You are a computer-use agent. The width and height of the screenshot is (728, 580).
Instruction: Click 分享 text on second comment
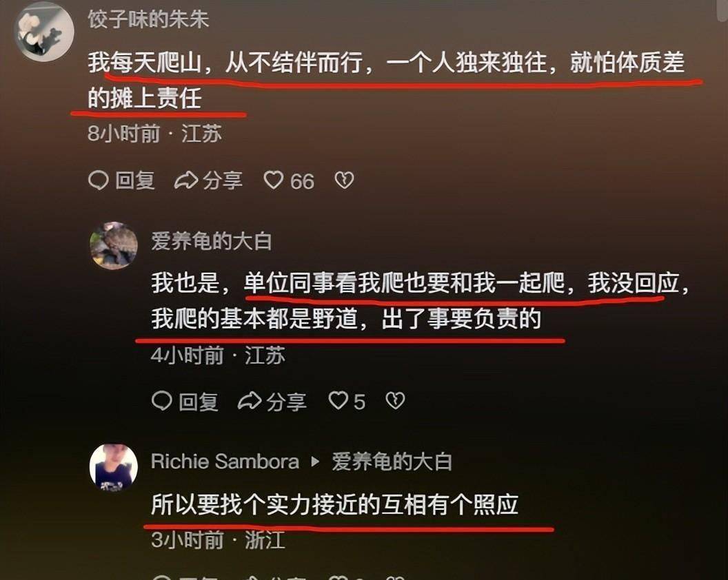tap(287, 401)
